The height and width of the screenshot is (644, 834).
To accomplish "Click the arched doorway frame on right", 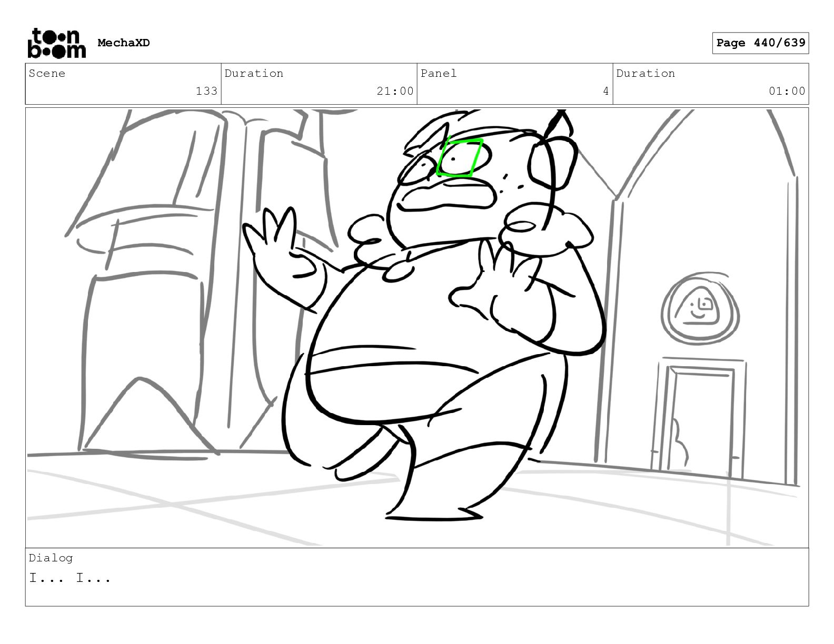I will [706, 295].
